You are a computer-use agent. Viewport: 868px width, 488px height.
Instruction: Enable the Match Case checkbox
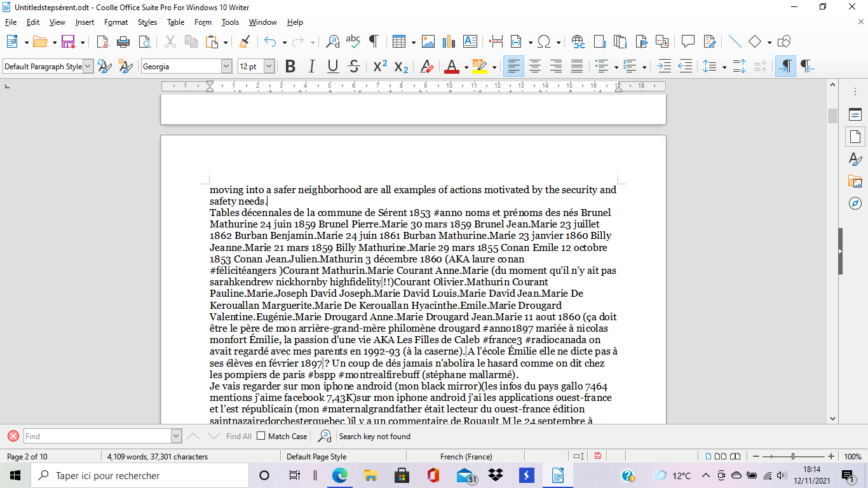pos(261,436)
